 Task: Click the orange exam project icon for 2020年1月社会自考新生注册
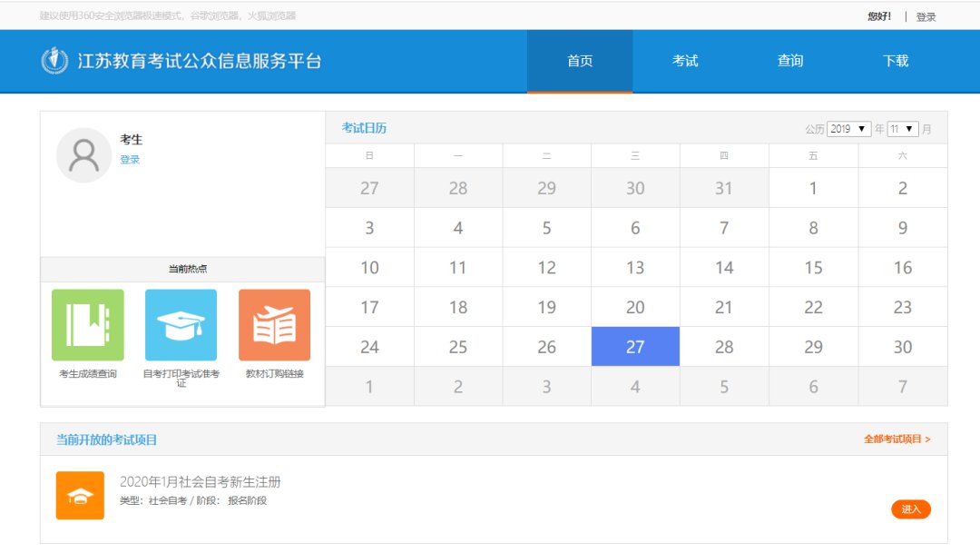[80, 496]
